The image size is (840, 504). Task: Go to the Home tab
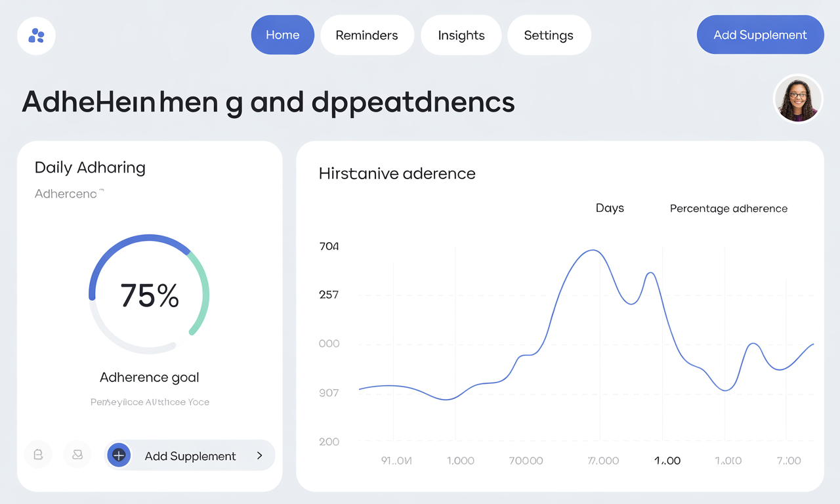click(x=283, y=35)
